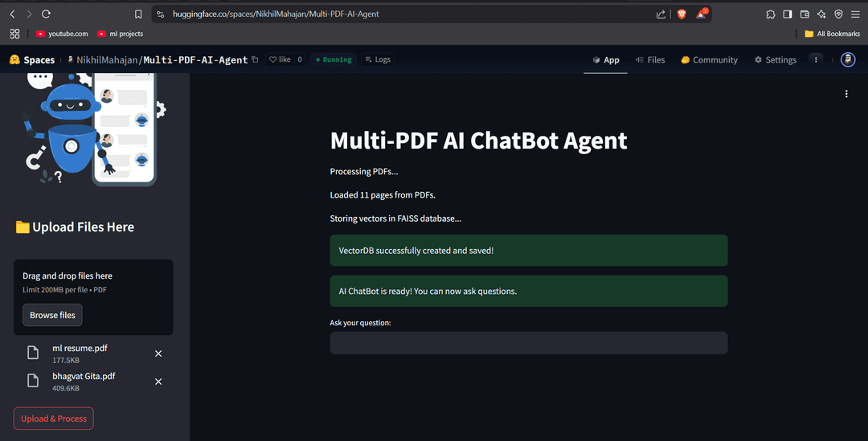Like this Space

click(x=280, y=59)
